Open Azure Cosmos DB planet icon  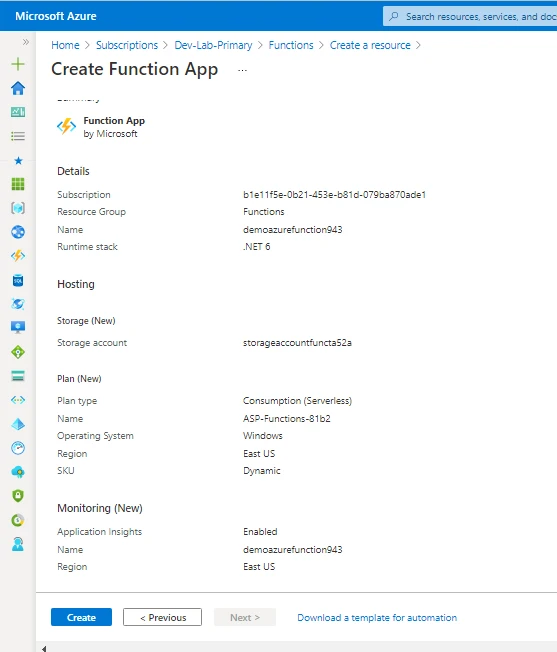coord(18,304)
